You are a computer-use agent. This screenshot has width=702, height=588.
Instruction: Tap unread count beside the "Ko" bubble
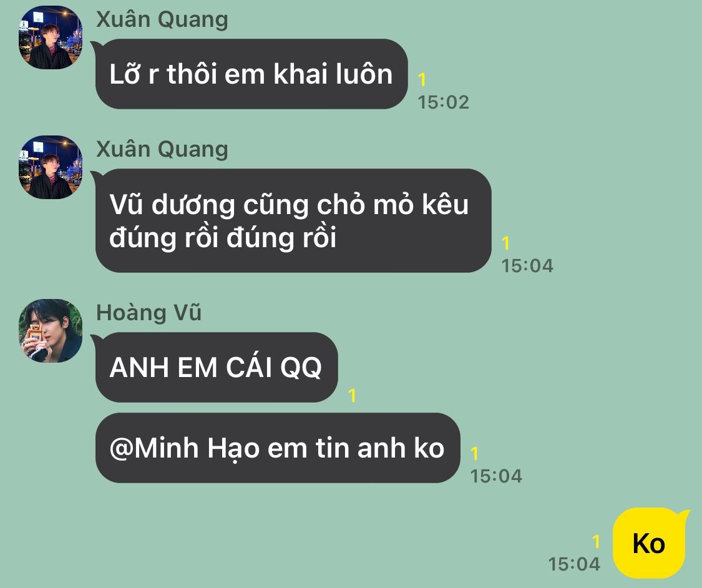(595, 541)
